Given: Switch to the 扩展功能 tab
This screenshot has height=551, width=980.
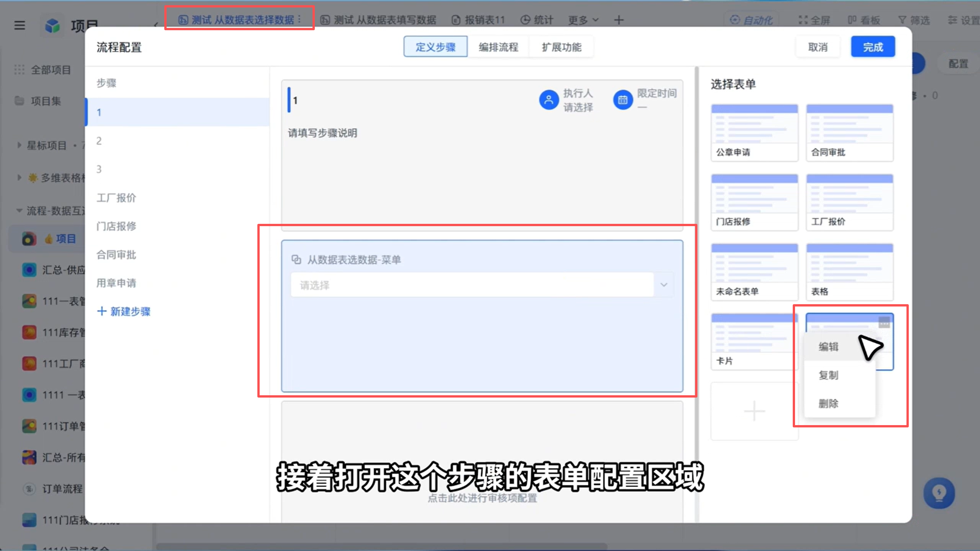Looking at the screenshot, I should click(561, 47).
